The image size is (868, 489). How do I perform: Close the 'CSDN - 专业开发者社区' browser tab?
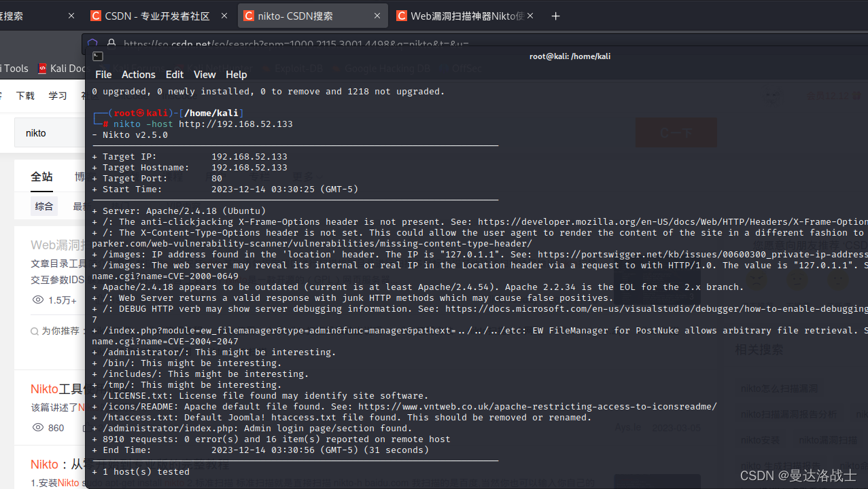pos(225,16)
